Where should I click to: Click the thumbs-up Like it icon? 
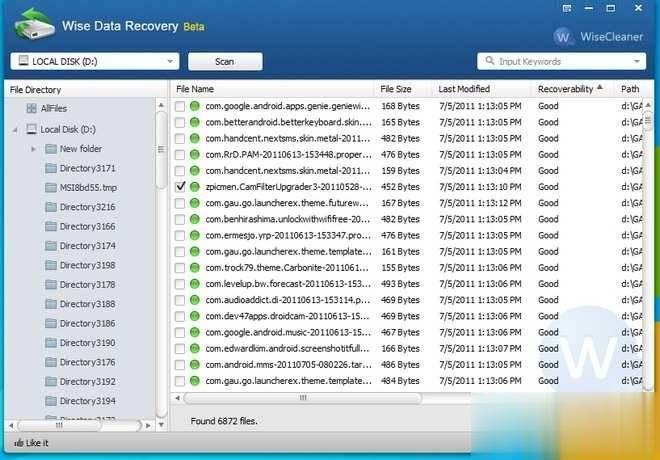[x=18, y=443]
